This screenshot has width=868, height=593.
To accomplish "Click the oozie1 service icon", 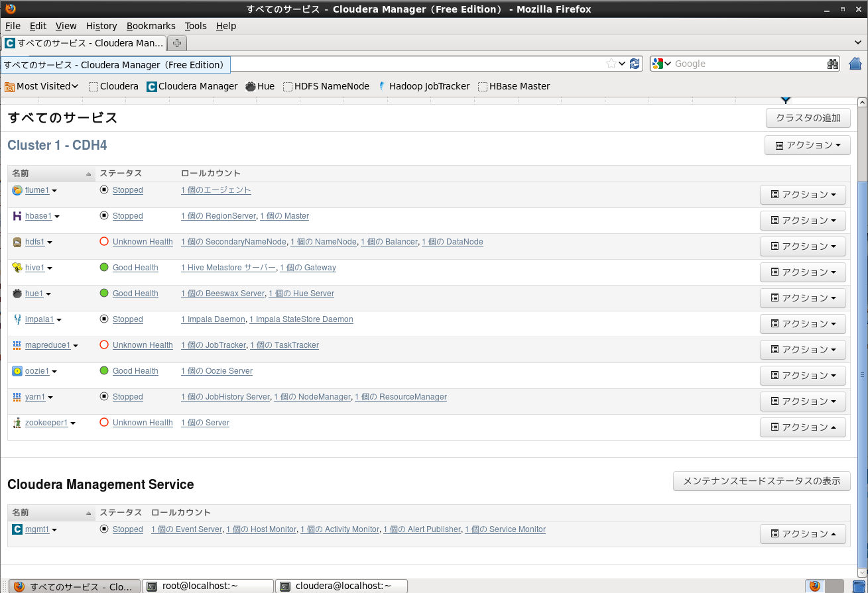I will coord(17,371).
